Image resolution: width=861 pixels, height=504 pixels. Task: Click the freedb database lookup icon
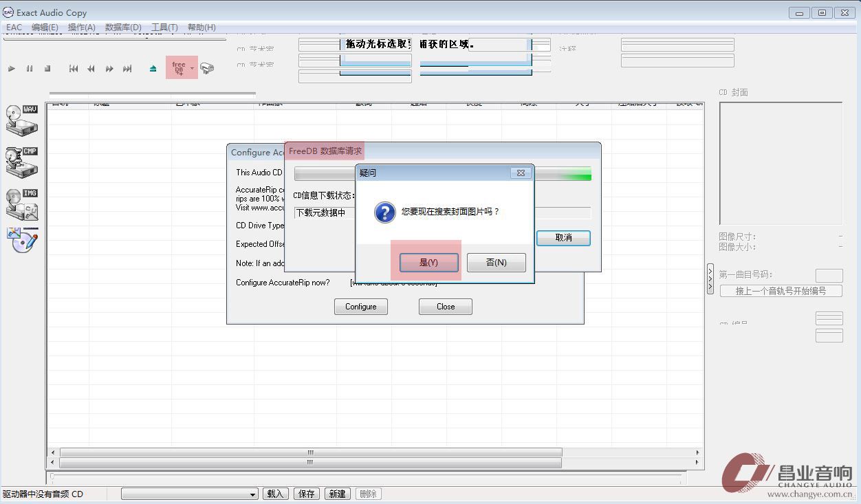pyautogui.click(x=179, y=67)
